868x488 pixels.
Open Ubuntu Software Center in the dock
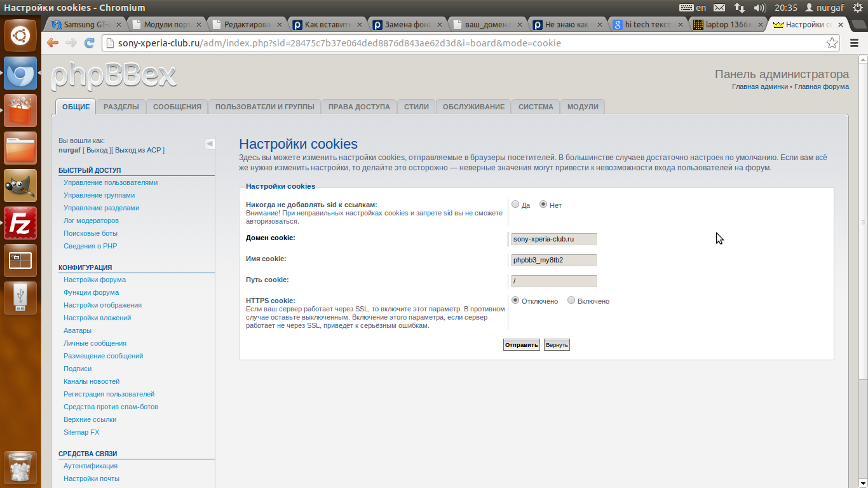pos(20,111)
